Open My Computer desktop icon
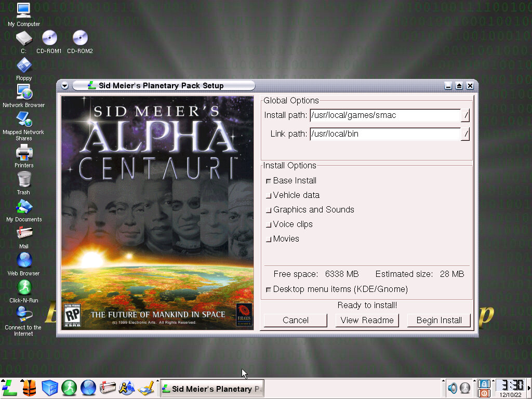Viewport: 532px width, 399px height. (x=23, y=10)
